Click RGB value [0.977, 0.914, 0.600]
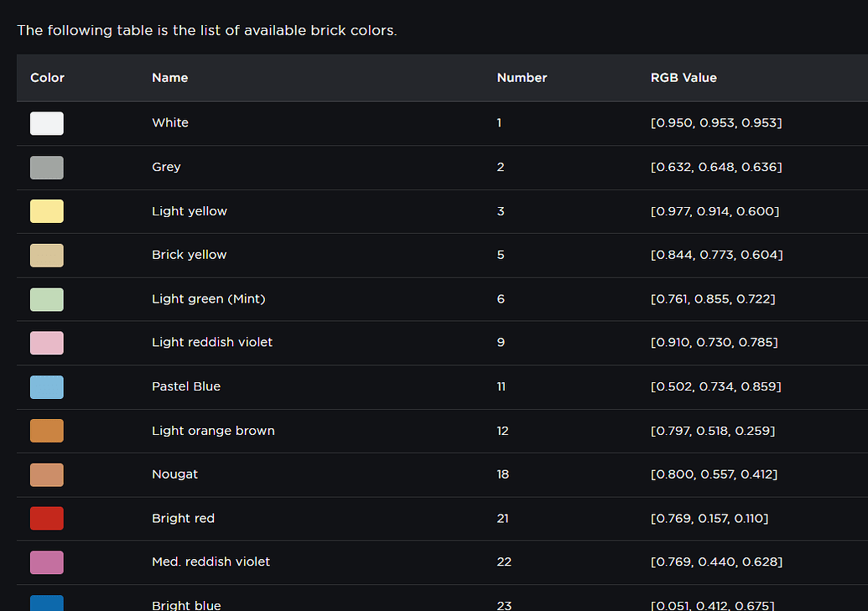Viewport: 868px width, 611px height. click(715, 211)
